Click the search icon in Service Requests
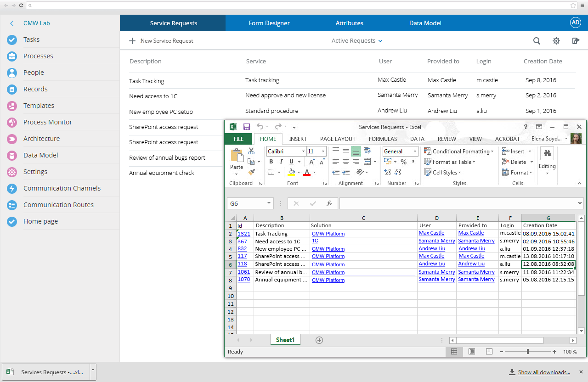The width and height of the screenshot is (588, 382). (x=537, y=41)
